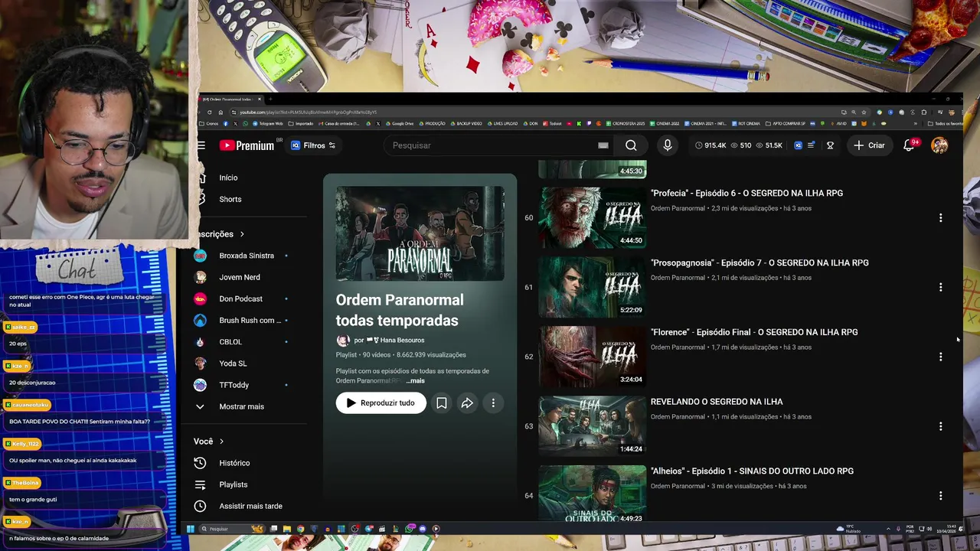Image resolution: width=980 pixels, height=551 pixels.
Task: Bookmark page with star icon
Action: [x=864, y=112]
